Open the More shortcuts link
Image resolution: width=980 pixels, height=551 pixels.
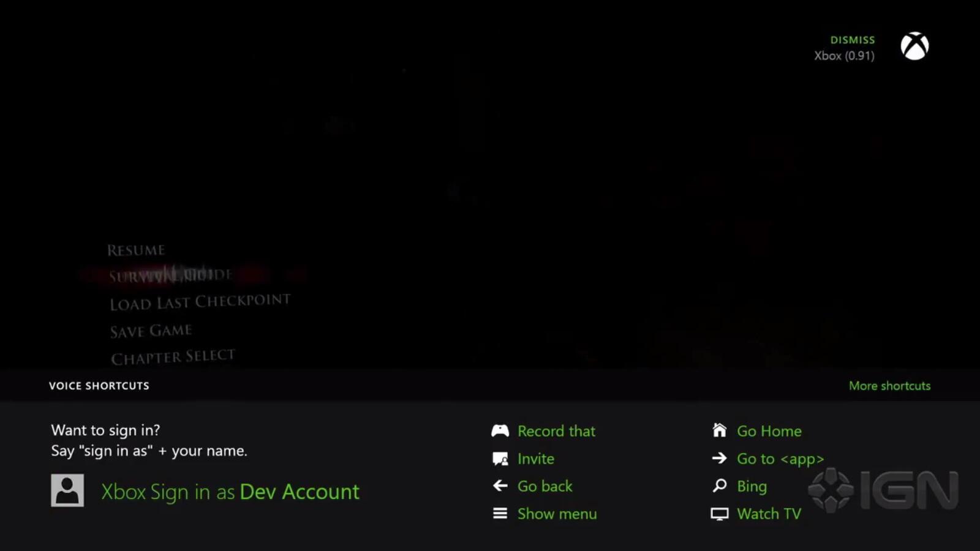tap(889, 386)
